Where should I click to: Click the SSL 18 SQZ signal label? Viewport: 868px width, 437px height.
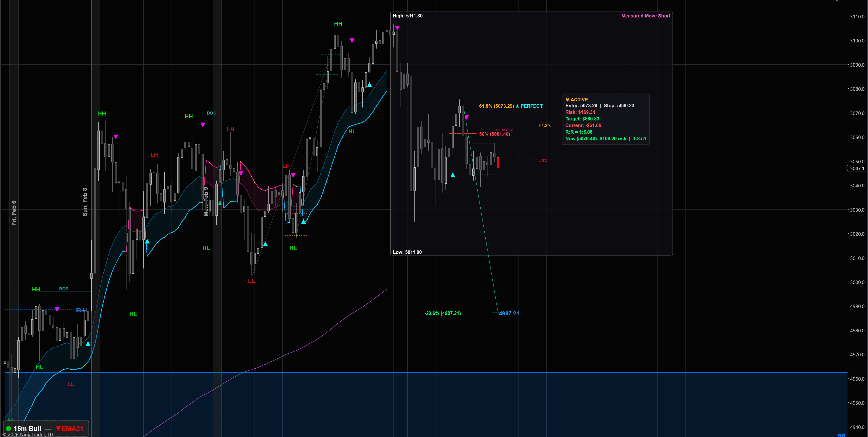pos(504,130)
